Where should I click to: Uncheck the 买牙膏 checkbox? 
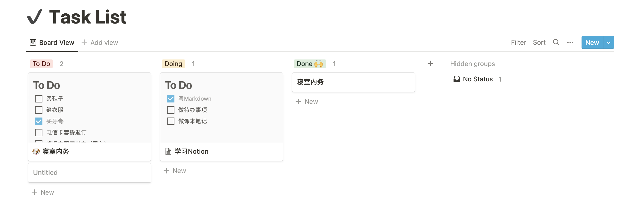(38, 121)
